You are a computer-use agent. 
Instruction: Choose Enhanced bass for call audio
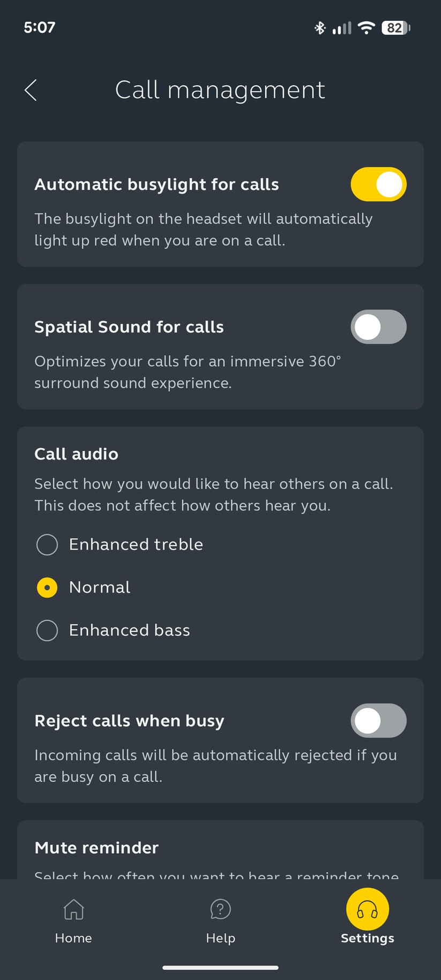[47, 630]
